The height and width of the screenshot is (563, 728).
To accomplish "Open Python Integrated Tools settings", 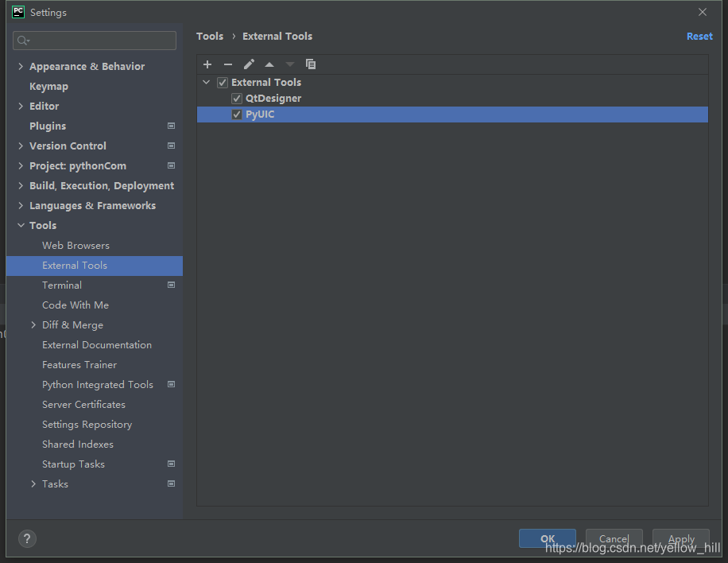I will (x=98, y=385).
